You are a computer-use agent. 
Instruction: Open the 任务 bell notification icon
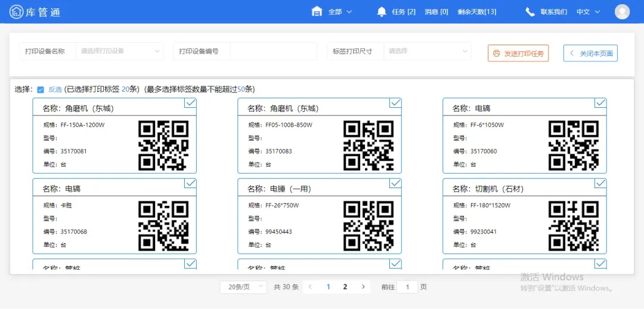point(382,12)
